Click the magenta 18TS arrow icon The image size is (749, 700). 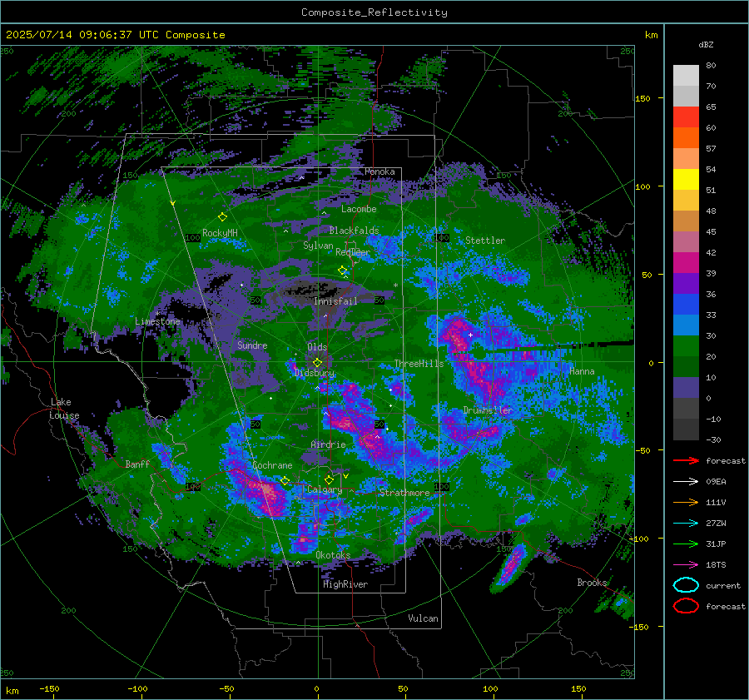pyautogui.click(x=686, y=565)
